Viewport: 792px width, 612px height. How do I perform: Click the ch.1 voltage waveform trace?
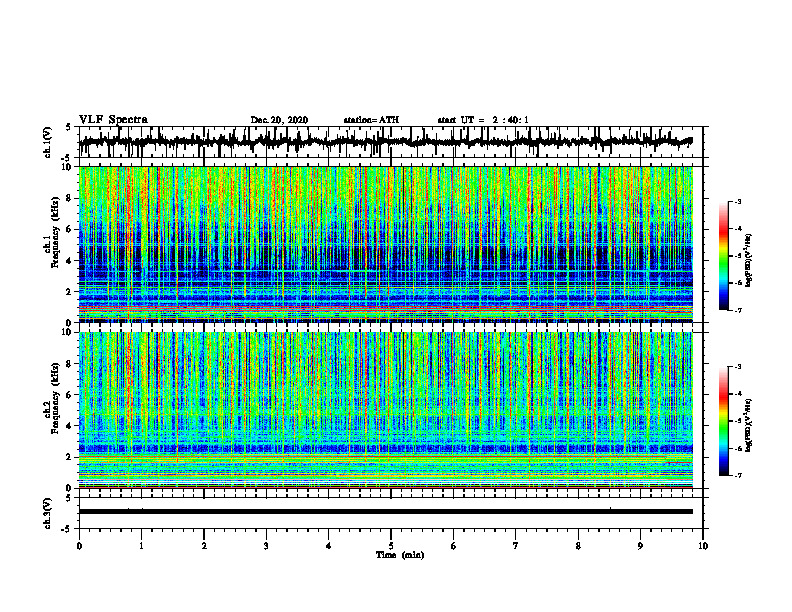tap(385, 142)
